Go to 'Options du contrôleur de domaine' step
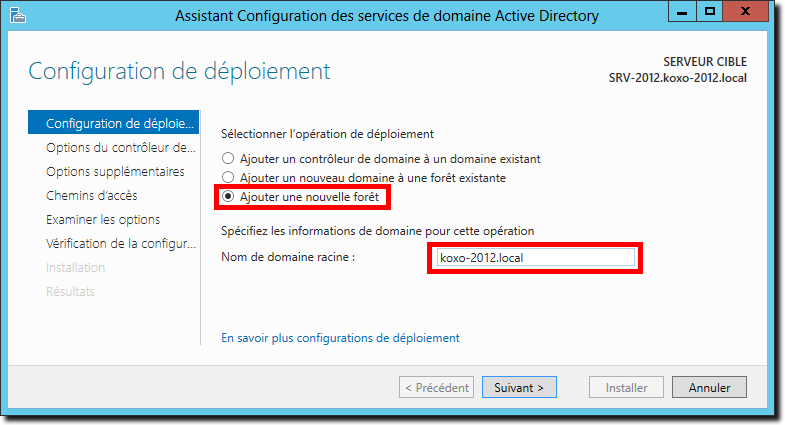Screen dimensions: 785x425 pyautogui.click(x=120, y=148)
